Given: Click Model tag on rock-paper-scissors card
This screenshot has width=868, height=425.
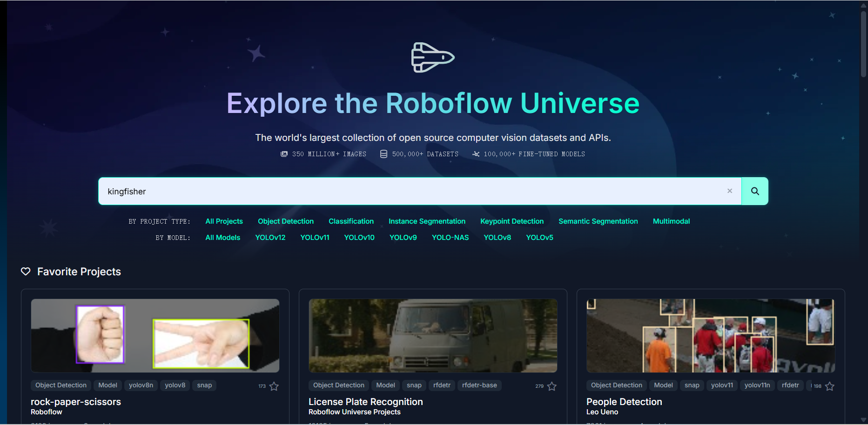Looking at the screenshot, I should [108, 385].
